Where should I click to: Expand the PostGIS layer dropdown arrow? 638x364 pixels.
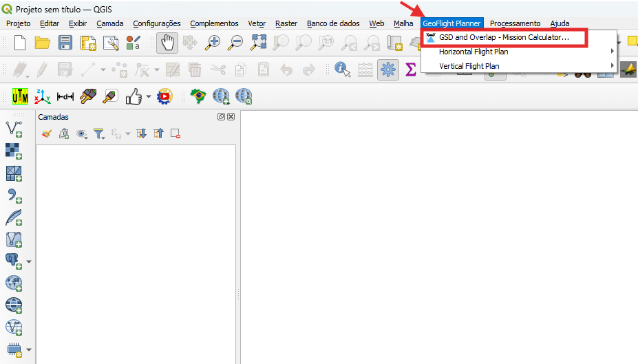coord(28,261)
